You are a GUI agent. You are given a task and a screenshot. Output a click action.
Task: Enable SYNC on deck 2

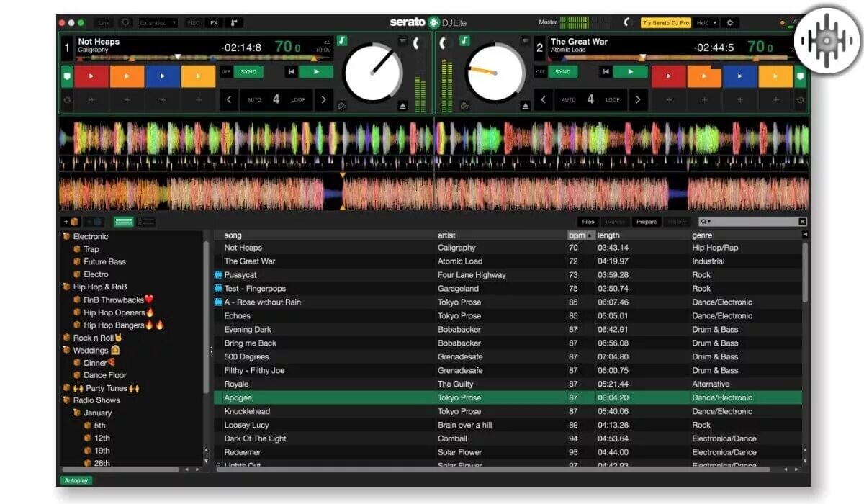[x=563, y=72]
